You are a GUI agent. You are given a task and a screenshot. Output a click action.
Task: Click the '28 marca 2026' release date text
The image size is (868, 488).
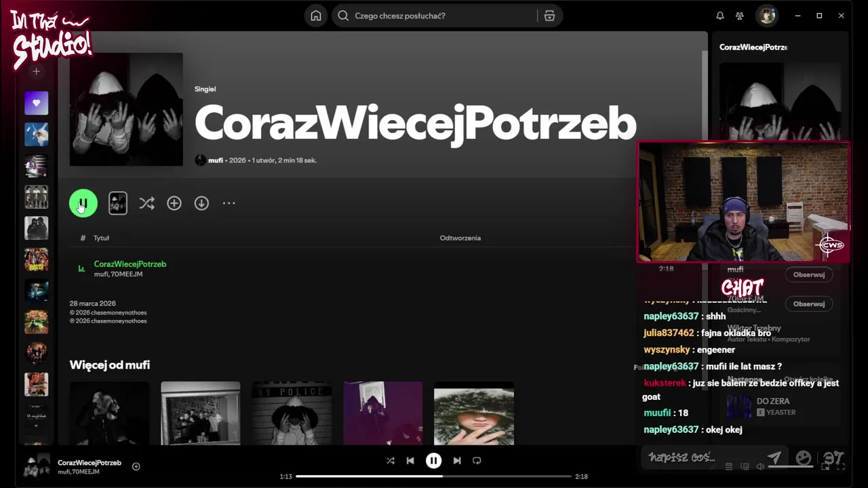(x=93, y=304)
